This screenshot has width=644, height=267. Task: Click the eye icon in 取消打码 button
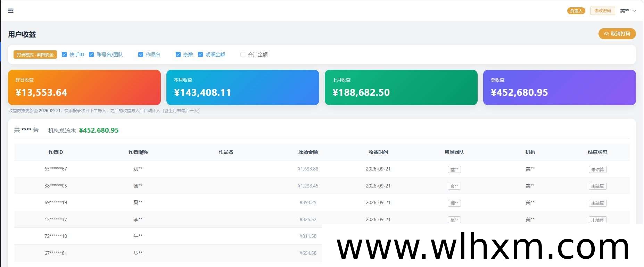coord(606,34)
